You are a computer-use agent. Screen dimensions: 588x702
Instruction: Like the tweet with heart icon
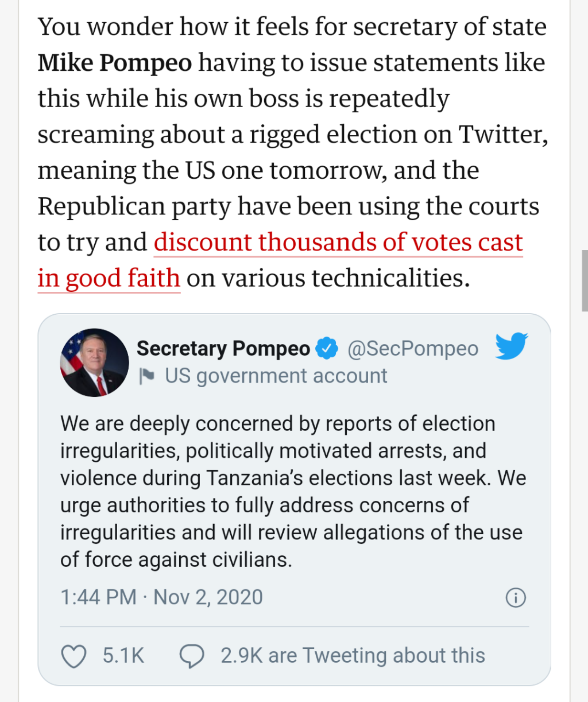pyautogui.click(x=73, y=656)
